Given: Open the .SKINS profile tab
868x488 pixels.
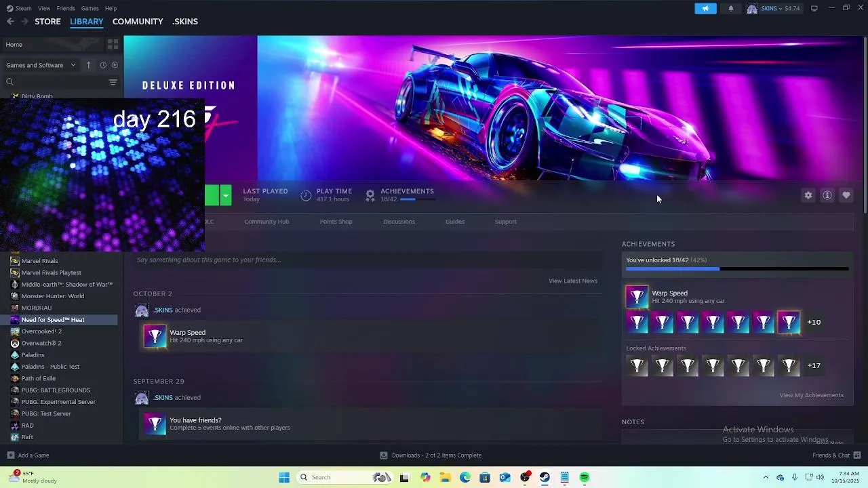Looking at the screenshot, I should pos(185,22).
